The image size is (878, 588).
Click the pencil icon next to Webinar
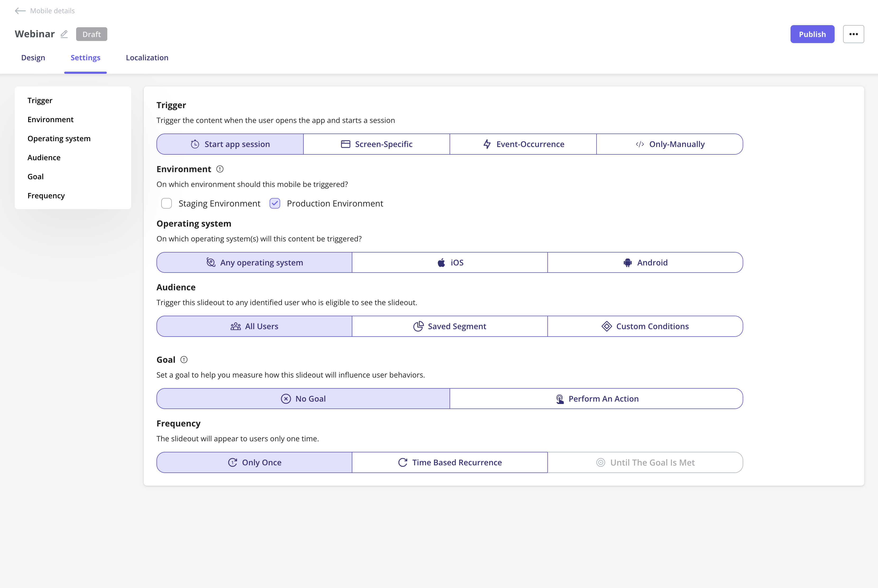64,34
